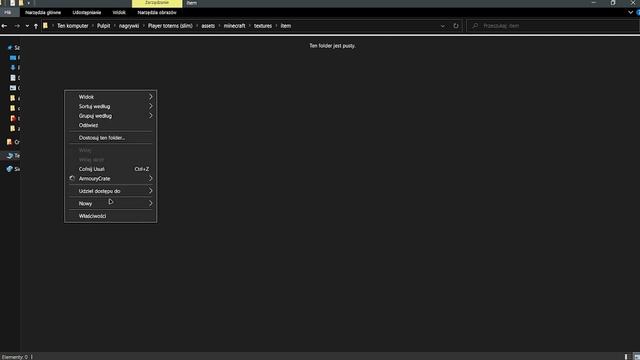Choose Odśwież in the context menu
Screen dimensions: 640x360
click(x=111, y=125)
